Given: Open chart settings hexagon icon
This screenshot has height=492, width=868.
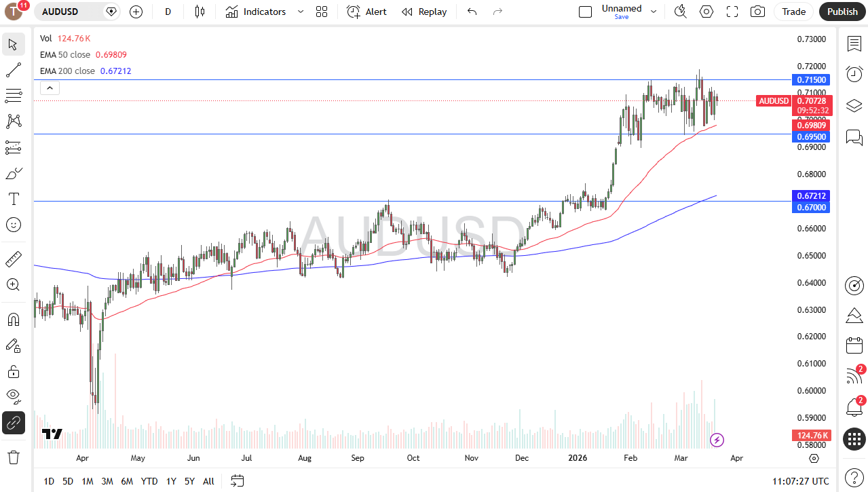Looking at the screenshot, I should pyautogui.click(x=706, y=12).
